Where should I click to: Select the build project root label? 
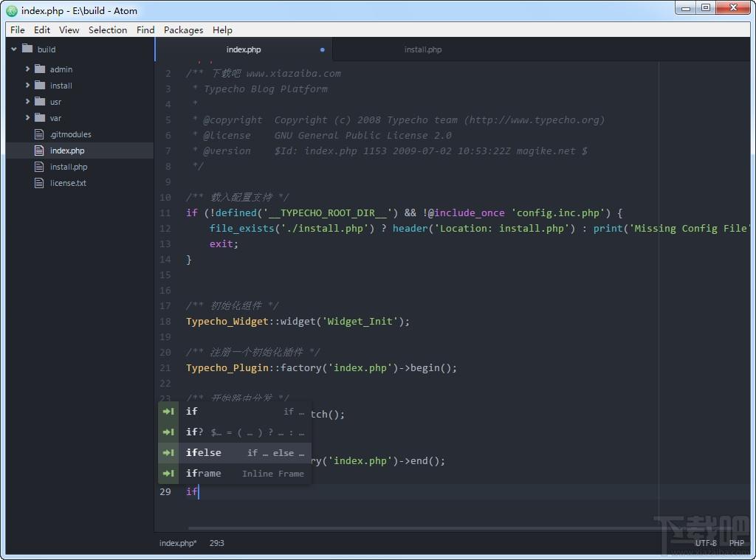click(47, 49)
